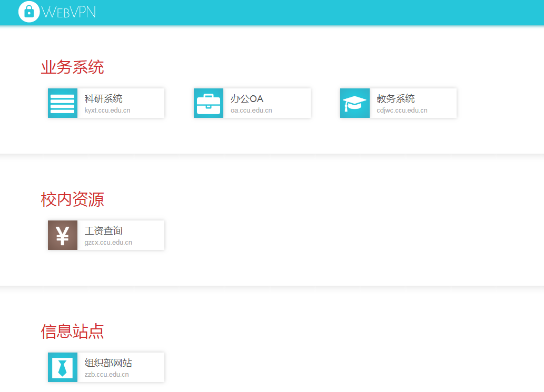
Task: Click the yen symbol icon for 工资查询
Action: point(62,235)
